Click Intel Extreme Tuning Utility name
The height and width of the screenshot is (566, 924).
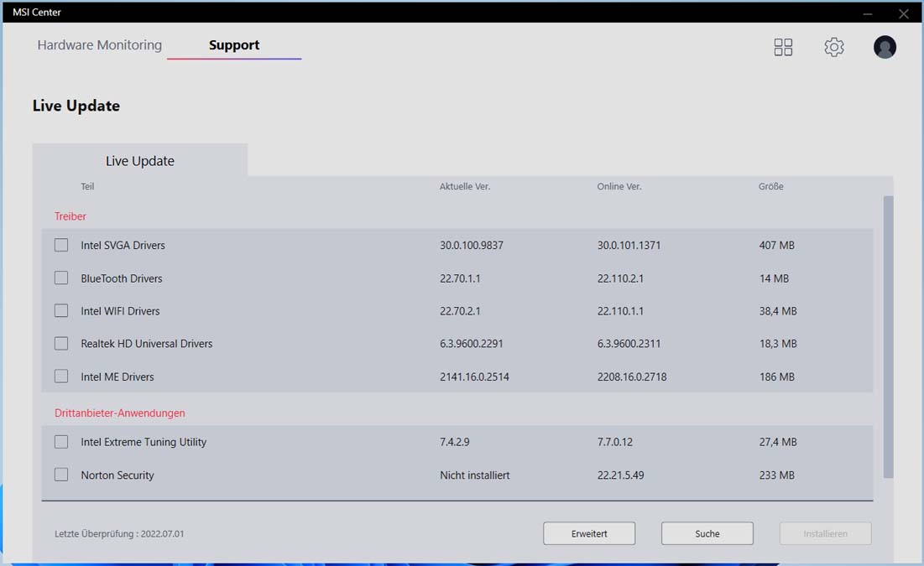[144, 442]
